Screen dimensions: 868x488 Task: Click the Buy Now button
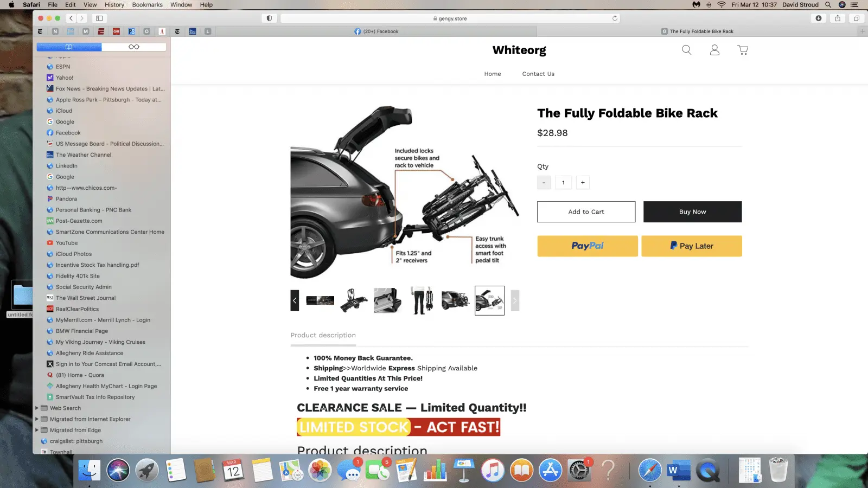pyautogui.click(x=692, y=211)
